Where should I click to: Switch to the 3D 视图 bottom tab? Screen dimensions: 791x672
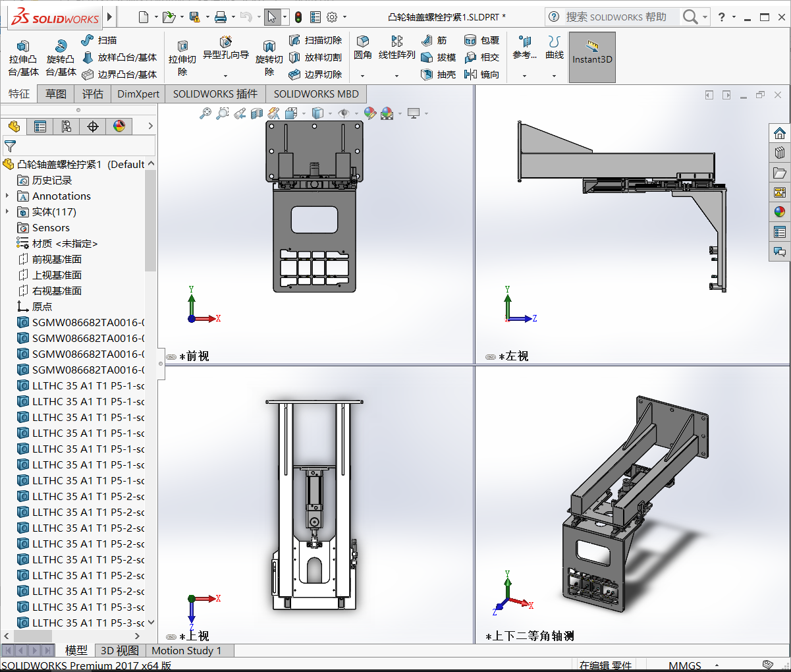120,650
